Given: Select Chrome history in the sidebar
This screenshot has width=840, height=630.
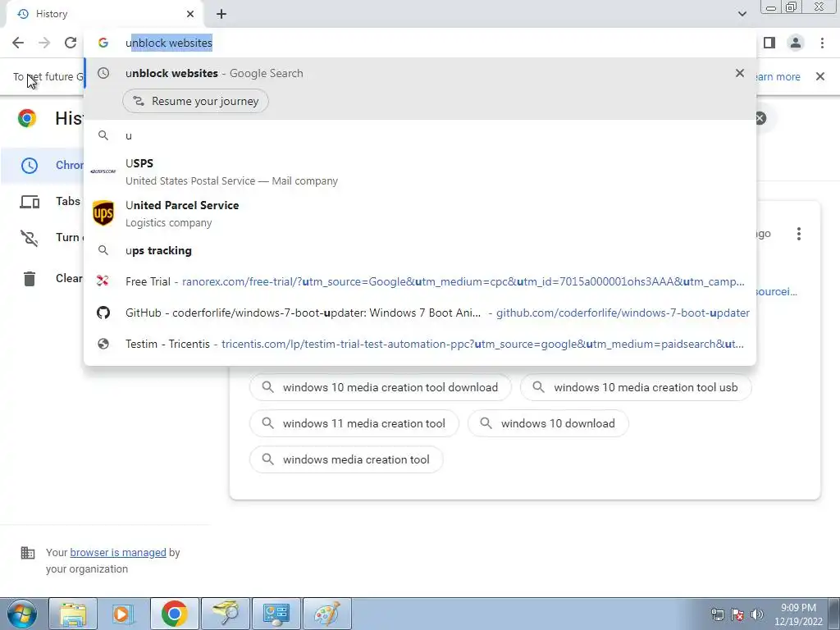Looking at the screenshot, I should pos(43,166).
